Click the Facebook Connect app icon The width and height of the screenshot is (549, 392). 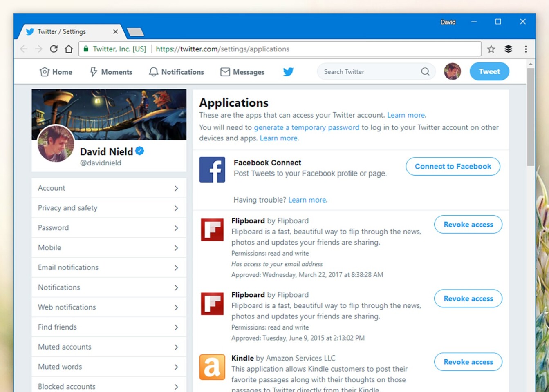tap(212, 169)
